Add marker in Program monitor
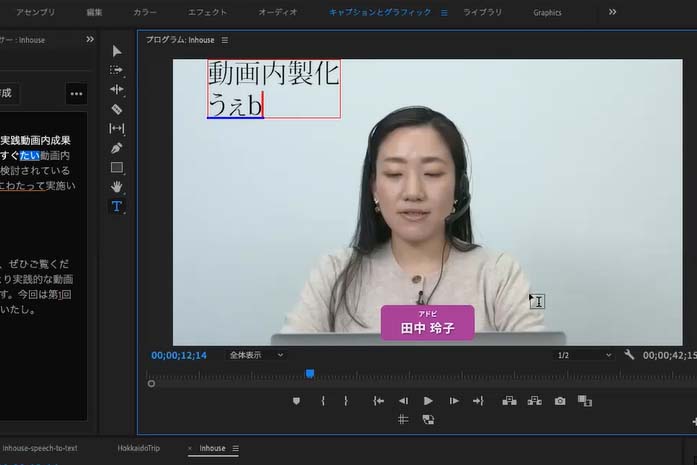The width and height of the screenshot is (697, 465). coord(296,401)
